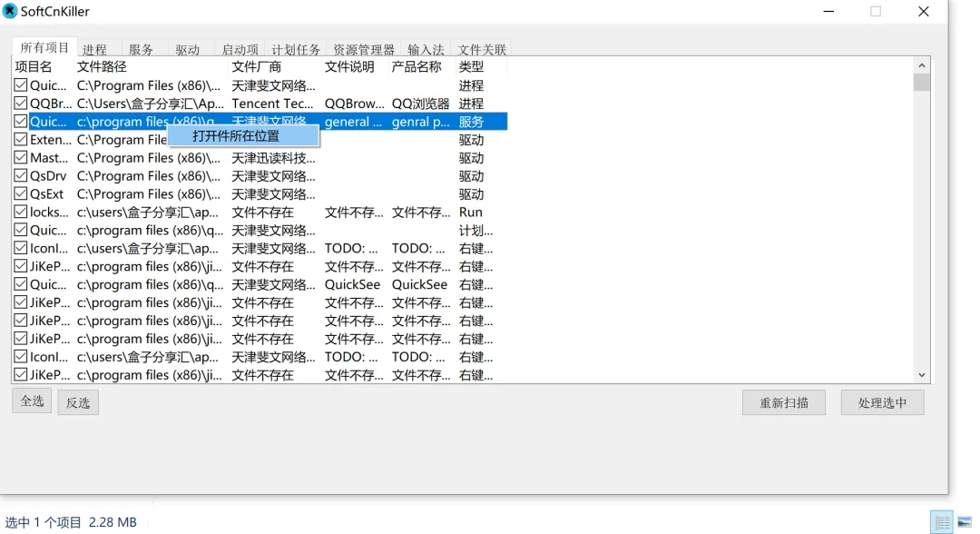The width and height of the screenshot is (980, 534).
Task: Switch to details view icon in status bar
Action: (942, 522)
